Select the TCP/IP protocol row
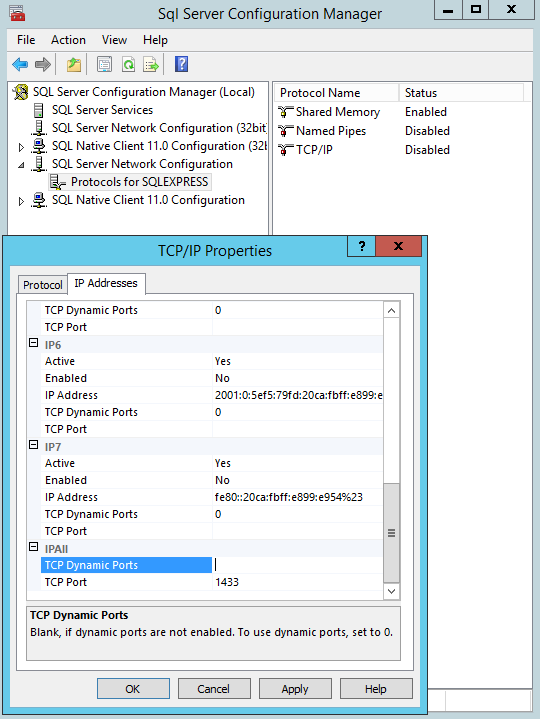540x719 pixels. [314, 150]
